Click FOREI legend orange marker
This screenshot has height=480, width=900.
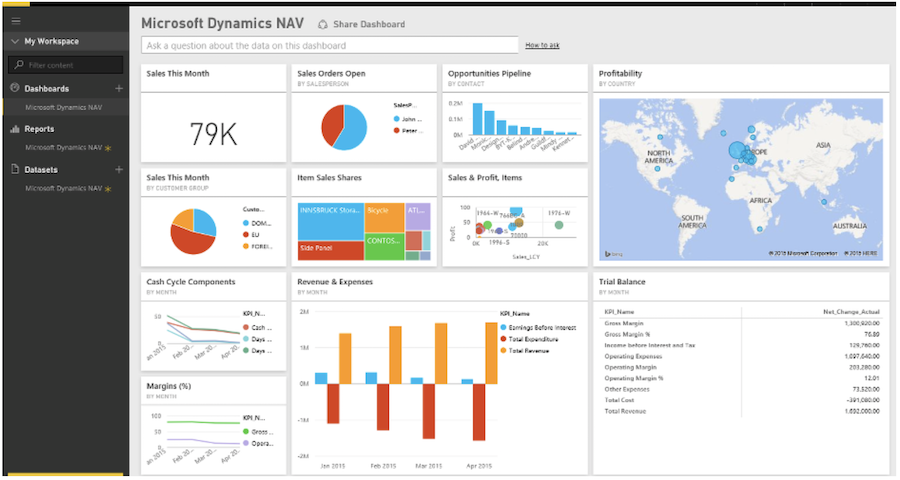tap(246, 246)
